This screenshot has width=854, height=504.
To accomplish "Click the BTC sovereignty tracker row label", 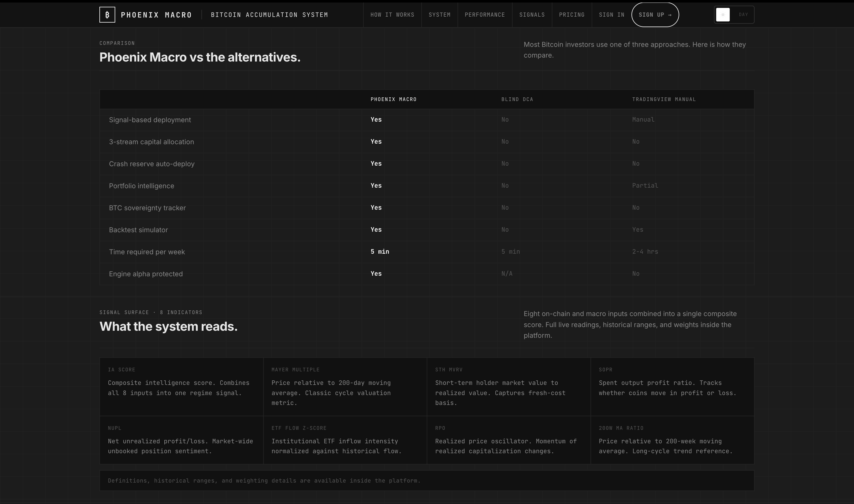I will pyautogui.click(x=147, y=208).
